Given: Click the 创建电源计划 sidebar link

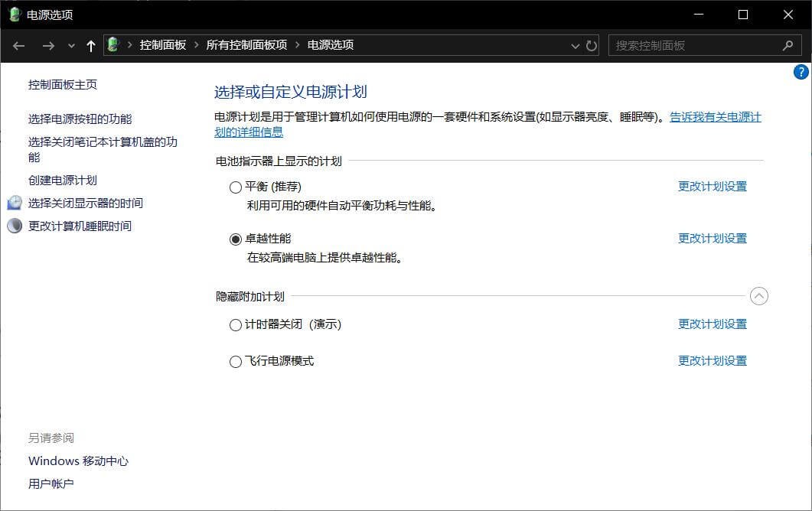Looking at the screenshot, I should 62,180.
